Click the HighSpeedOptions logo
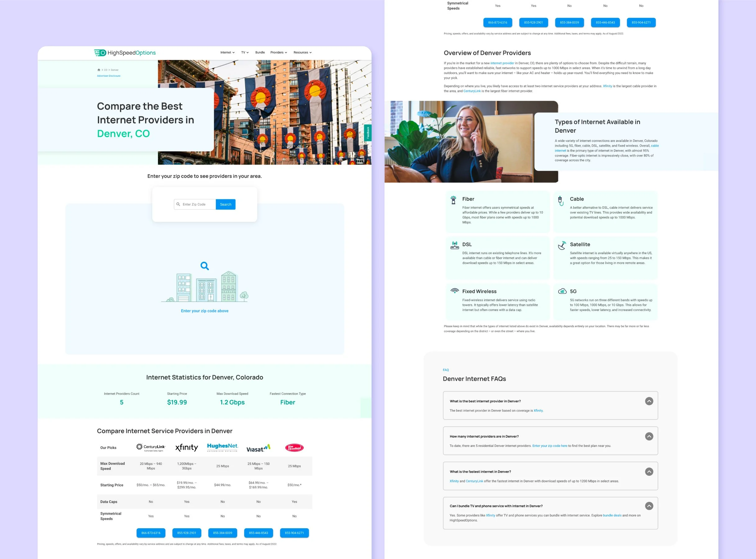The width and height of the screenshot is (756, 559). click(x=125, y=53)
